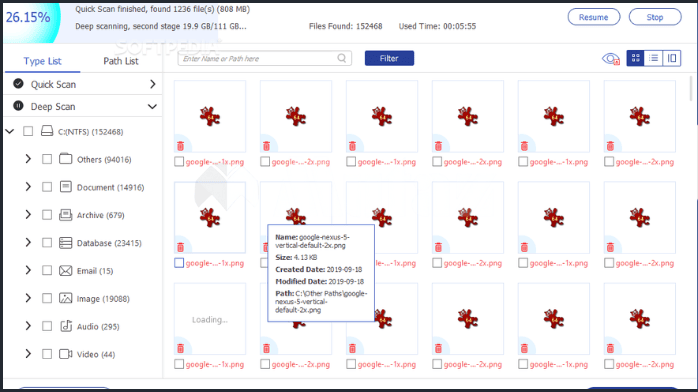Click the Quick Scan checkmark icon
The height and width of the screenshot is (392, 698).
coord(18,84)
